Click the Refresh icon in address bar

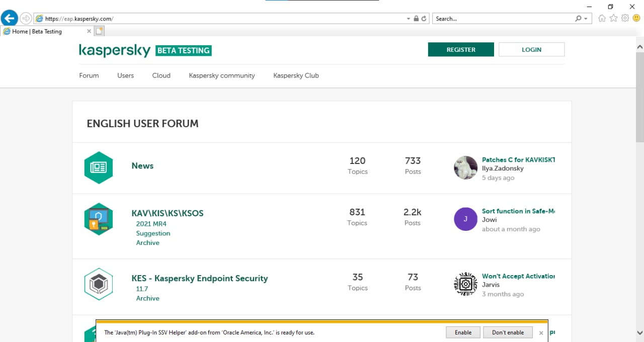pyautogui.click(x=424, y=19)
